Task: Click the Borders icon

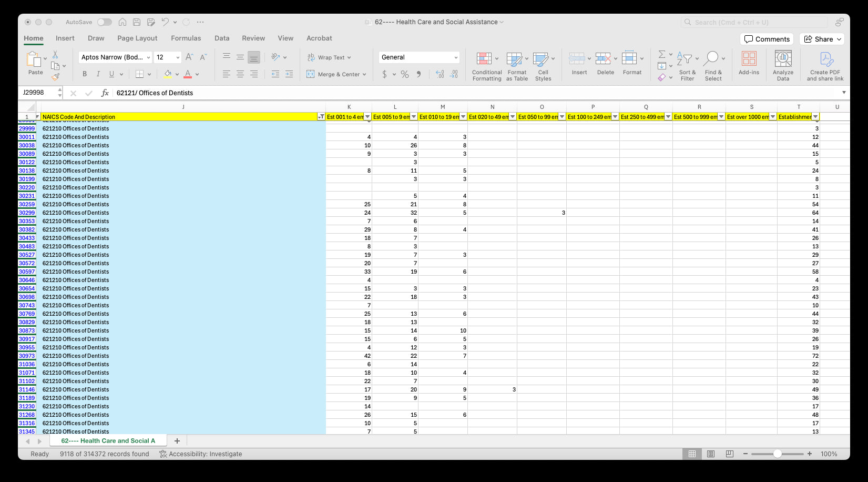Action: 139,74
